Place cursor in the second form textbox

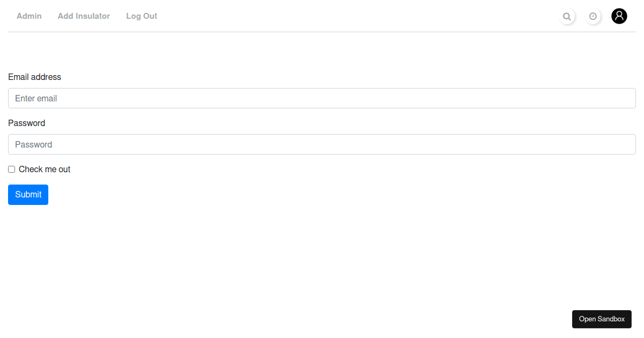(x=322, y=144)
